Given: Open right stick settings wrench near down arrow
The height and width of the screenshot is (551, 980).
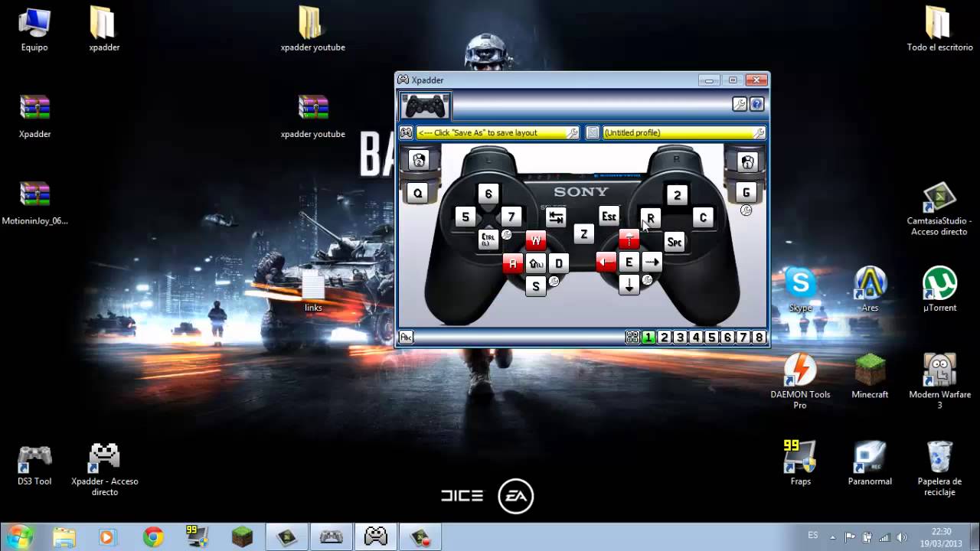Looking at the screenshot, I should 647,280.
